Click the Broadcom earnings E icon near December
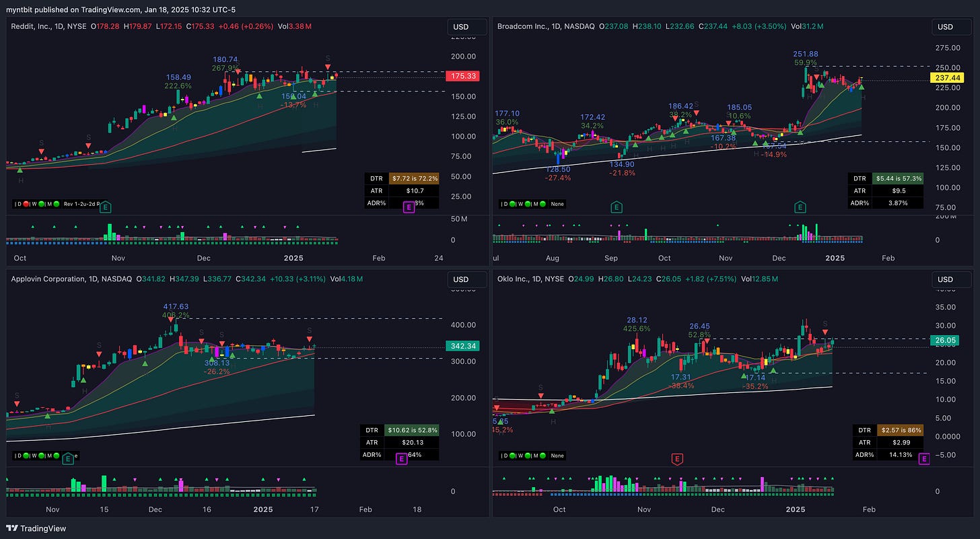This screenshot has height=539, width=980. coord(800,207)
